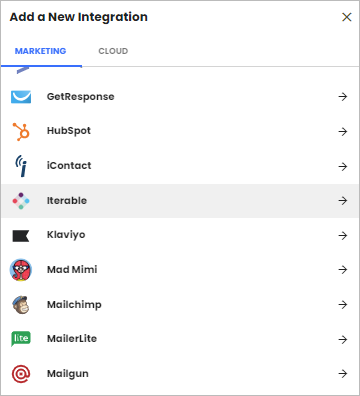This screenshot has height=396, width=360.
Task: Click the Mailchimp monkey logo icon
Action: [21, 305]
